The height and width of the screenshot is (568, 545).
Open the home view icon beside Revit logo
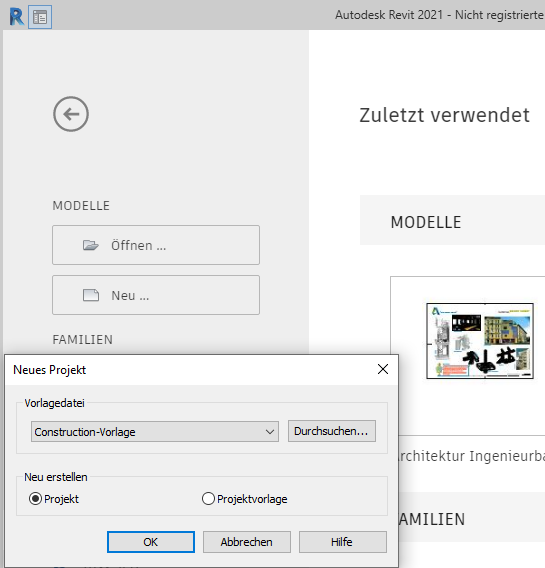pos(40,17)
